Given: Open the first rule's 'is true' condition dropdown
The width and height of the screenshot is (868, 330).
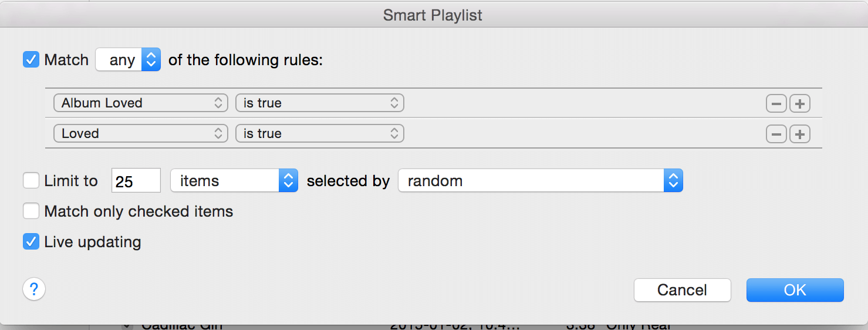Looking at the screenshot, I should point(320,103).
